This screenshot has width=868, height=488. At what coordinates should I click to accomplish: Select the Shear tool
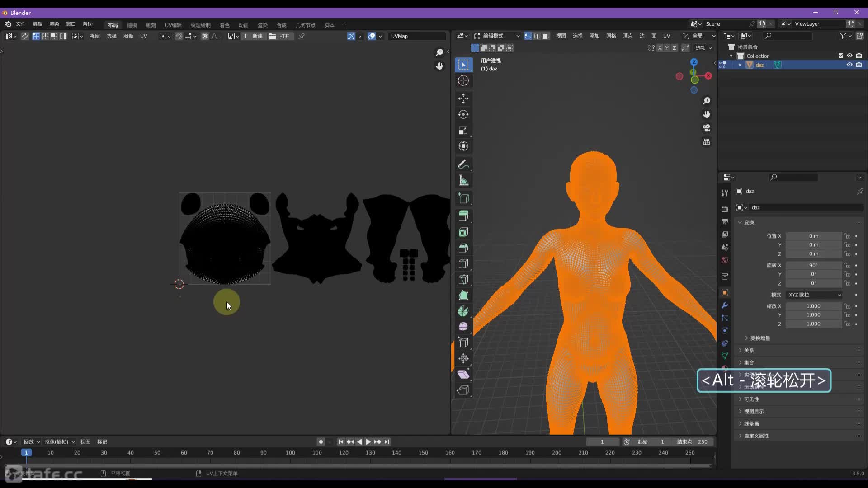click(x=463, y=375)
